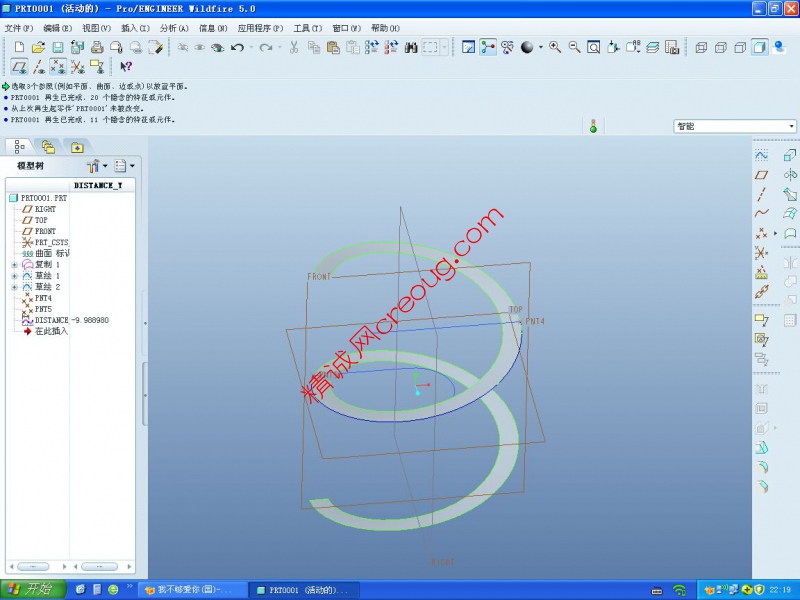Screen dimensions: 800x600
Task: Open the 编辑(E) menu
Action: (x=58, y=28)
